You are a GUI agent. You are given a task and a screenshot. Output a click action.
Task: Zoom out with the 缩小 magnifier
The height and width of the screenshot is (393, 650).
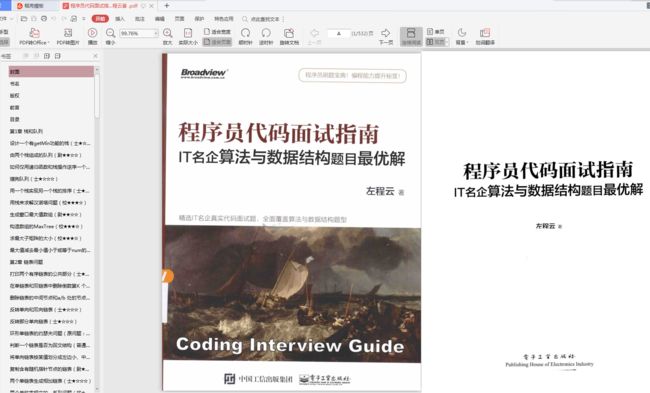pos(110,36)
